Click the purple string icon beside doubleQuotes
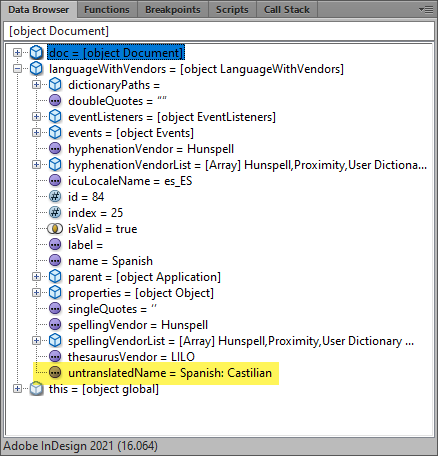Viewport: 438px width, 456px height. point(55,100)
